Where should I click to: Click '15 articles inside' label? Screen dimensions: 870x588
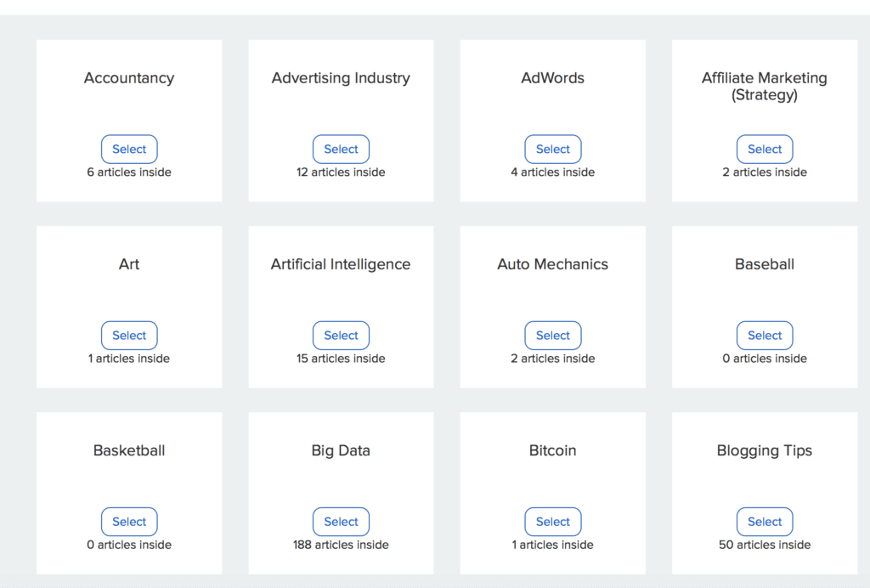341,359
